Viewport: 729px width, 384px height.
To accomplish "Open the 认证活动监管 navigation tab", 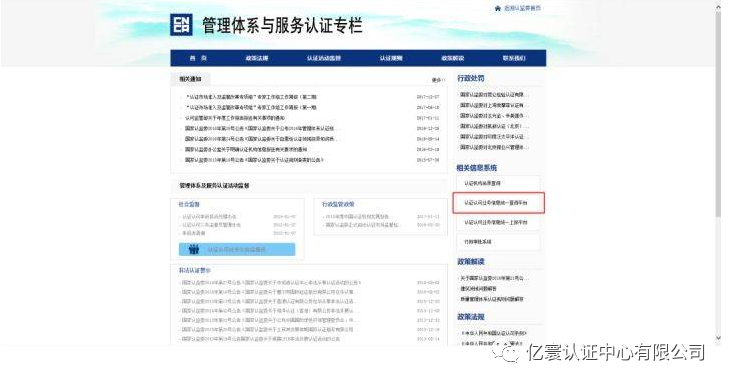I will [x=324, y=58].
